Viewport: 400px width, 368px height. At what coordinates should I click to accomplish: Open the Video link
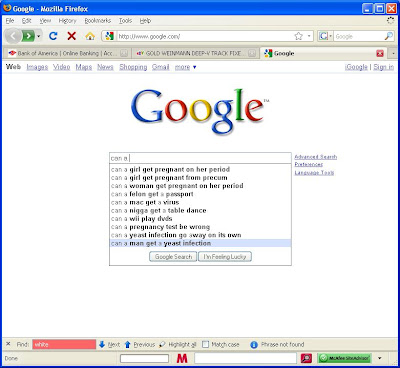click(x=62, y=67)
